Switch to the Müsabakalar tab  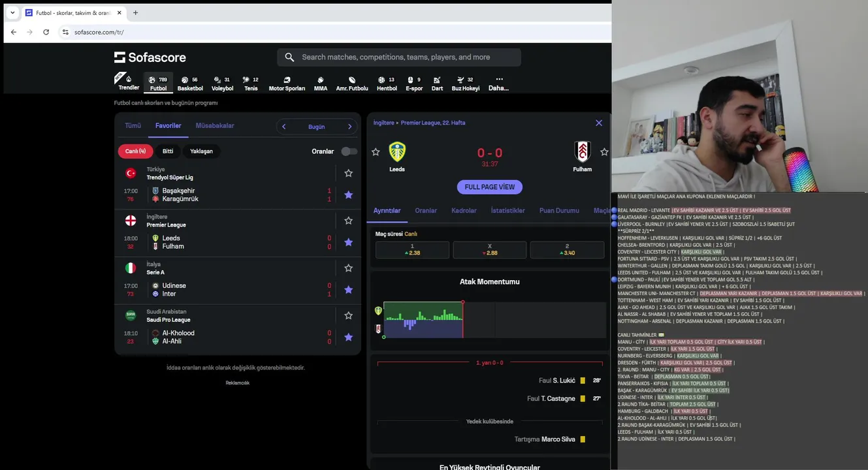coord(215,125)
